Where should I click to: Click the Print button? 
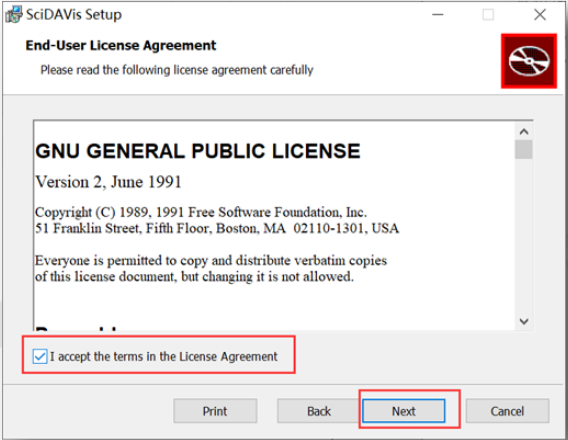click(x=215, y=411)
